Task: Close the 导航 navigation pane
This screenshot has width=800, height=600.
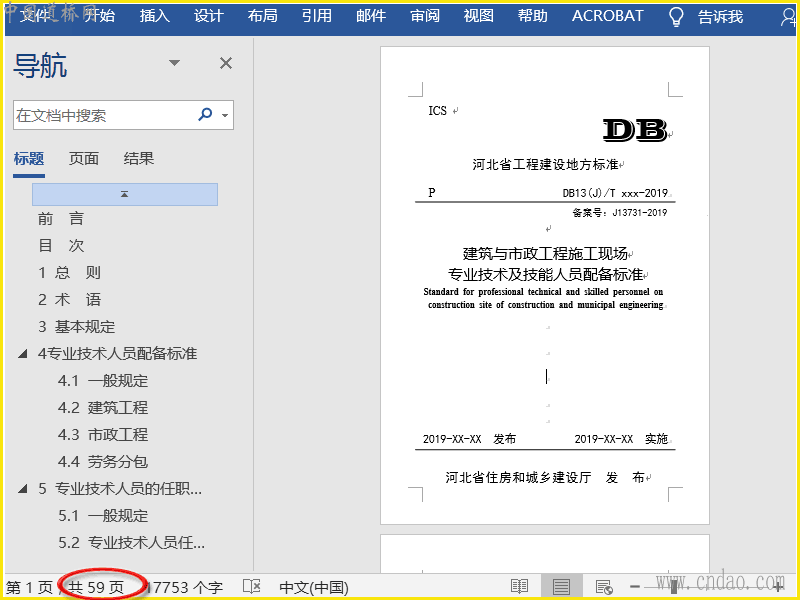Action: 226,63
